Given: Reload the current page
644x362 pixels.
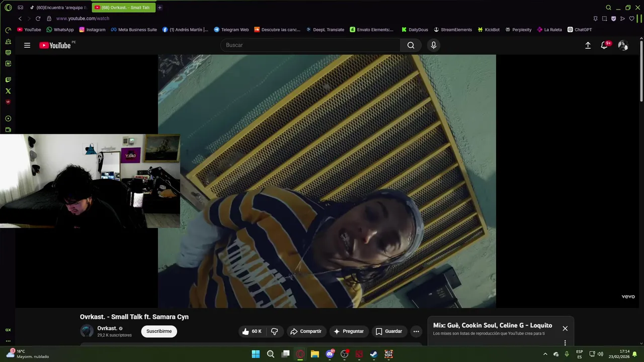Looking at the screenshot, I should (38, 19).
